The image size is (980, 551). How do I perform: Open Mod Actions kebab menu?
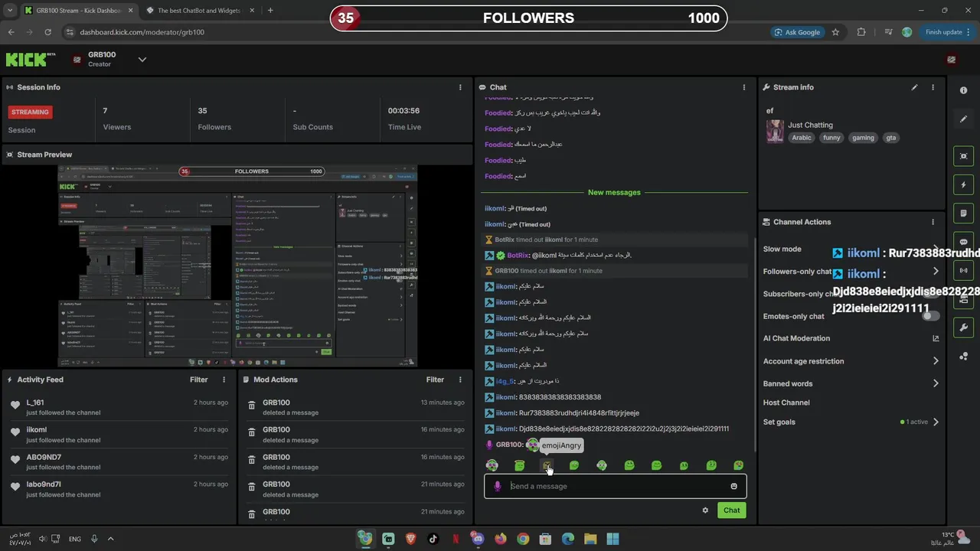(x=460, y=380)
